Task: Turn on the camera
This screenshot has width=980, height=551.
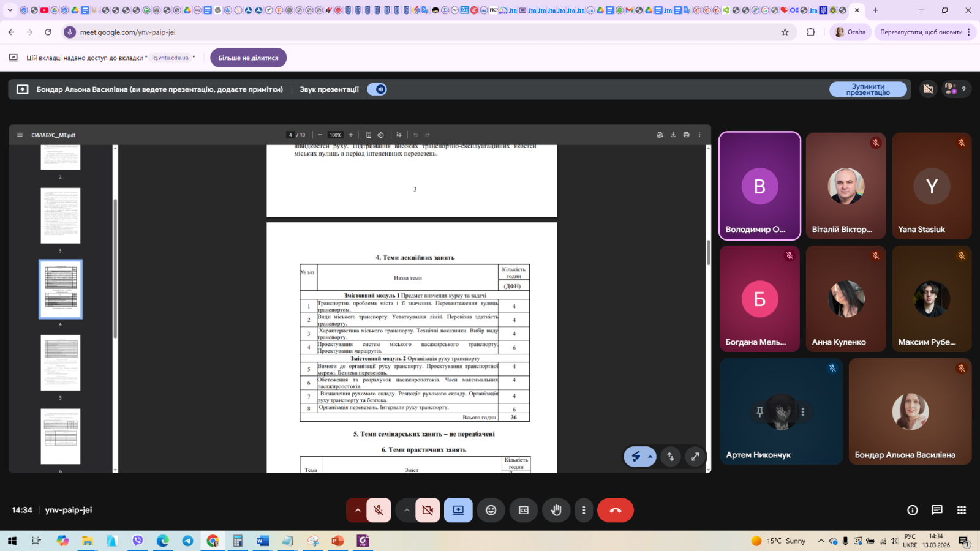Action: [x=428, y=510]
